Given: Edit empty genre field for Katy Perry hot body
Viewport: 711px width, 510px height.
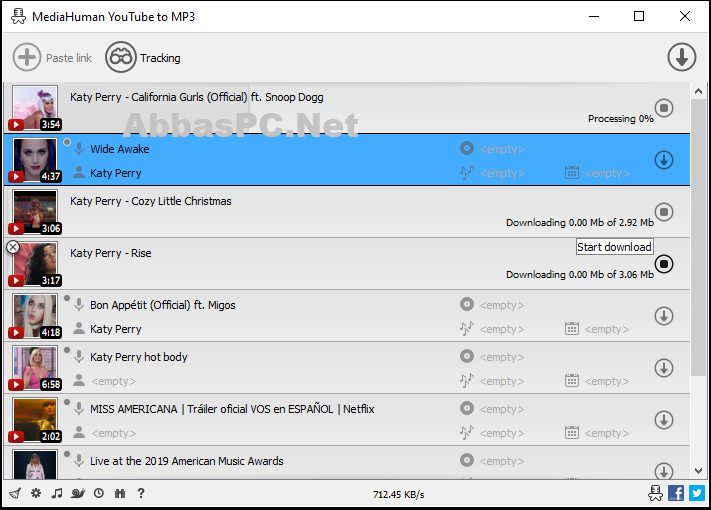Looking at the screenshot, I should click(502, 381).
